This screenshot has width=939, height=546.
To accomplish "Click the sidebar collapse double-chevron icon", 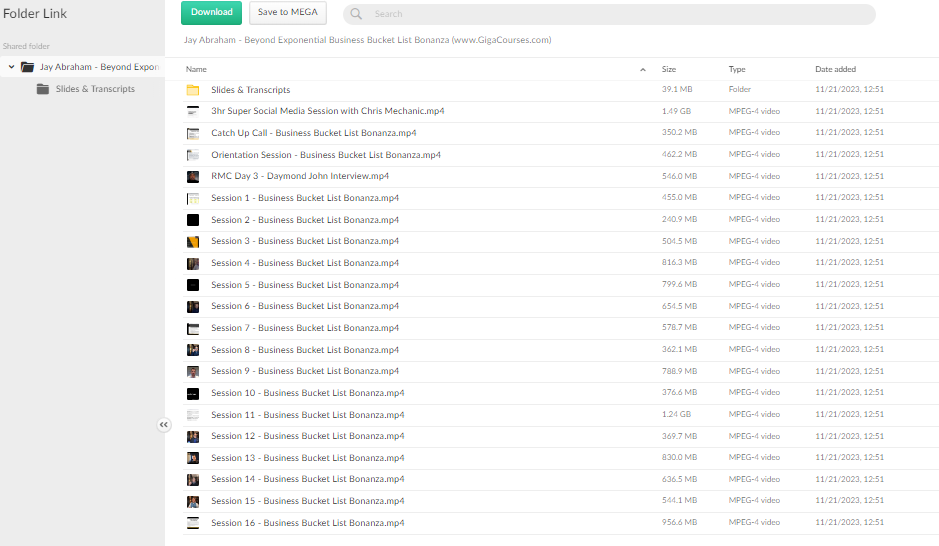I will pos(164,425).
